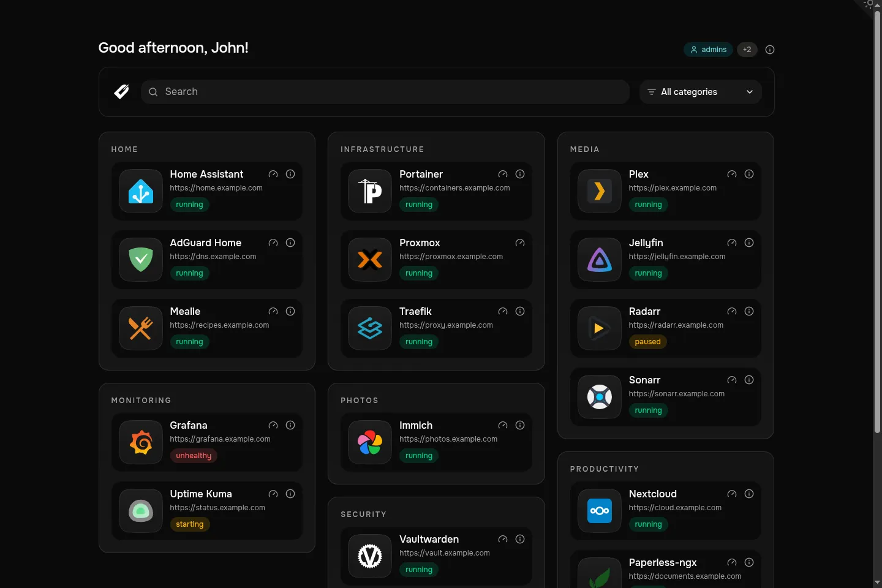Open the Traefik service title
This screenshot has width=882, height=588.
point(415,311)
